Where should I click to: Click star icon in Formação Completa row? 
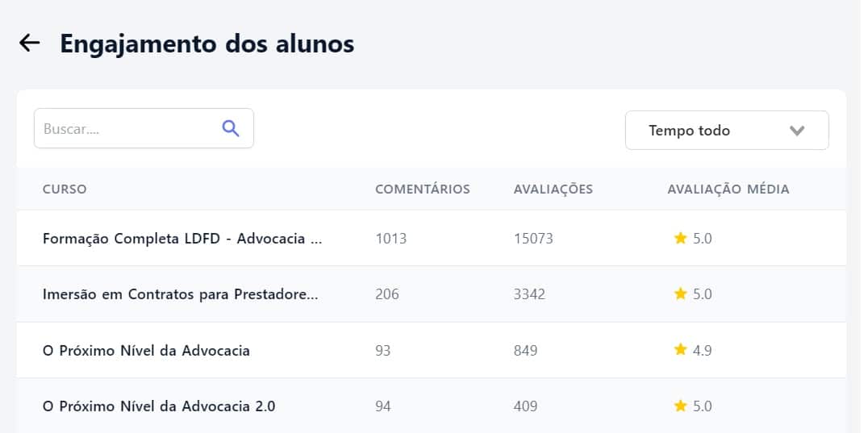680,238
